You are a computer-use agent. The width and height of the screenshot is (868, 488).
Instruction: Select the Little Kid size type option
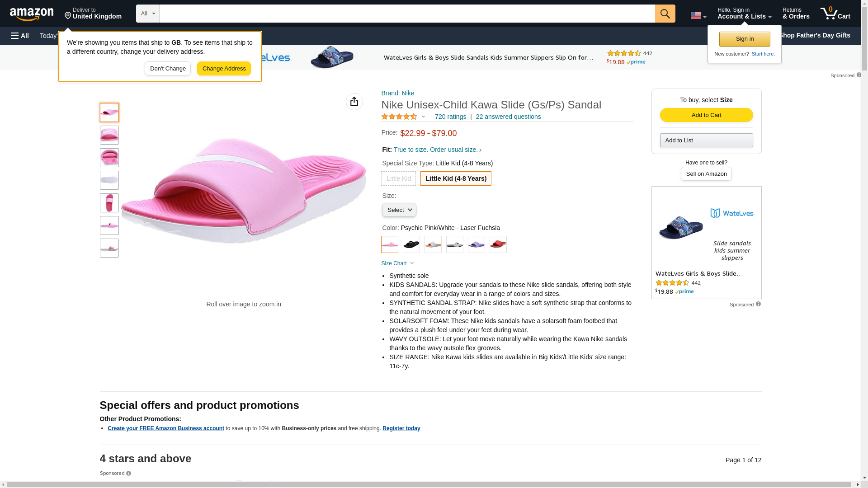click(398, 178)
